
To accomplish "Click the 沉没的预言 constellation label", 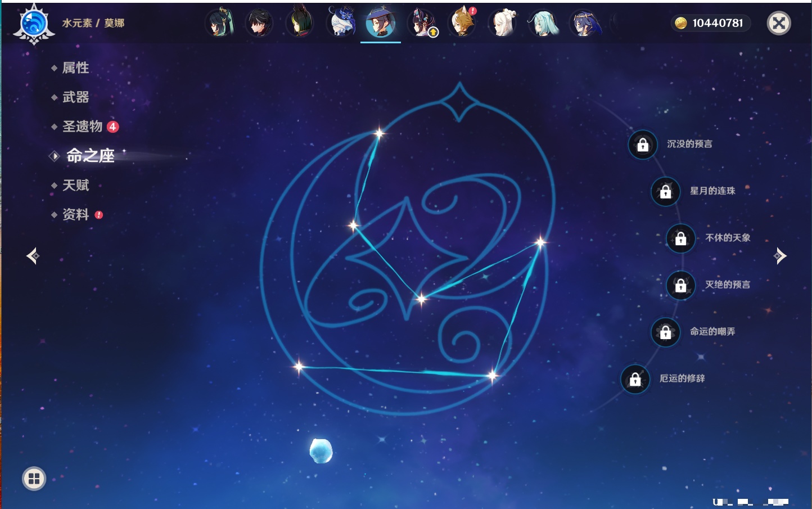I will tap(689, 144).
